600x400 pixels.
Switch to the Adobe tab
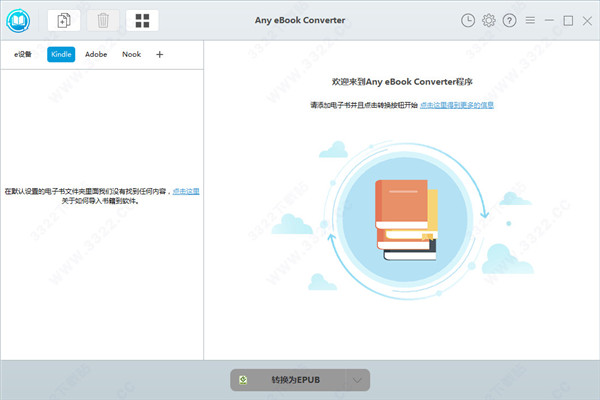click(96, 54)
